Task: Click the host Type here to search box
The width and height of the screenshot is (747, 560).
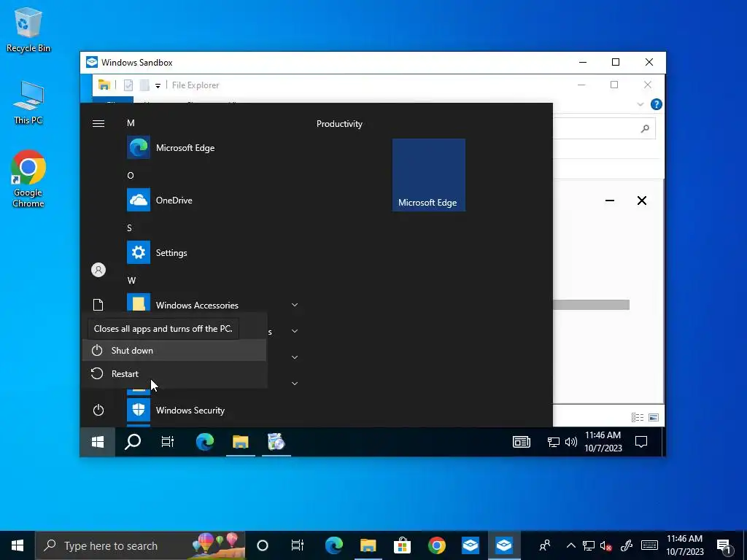Action: [141, 545]
